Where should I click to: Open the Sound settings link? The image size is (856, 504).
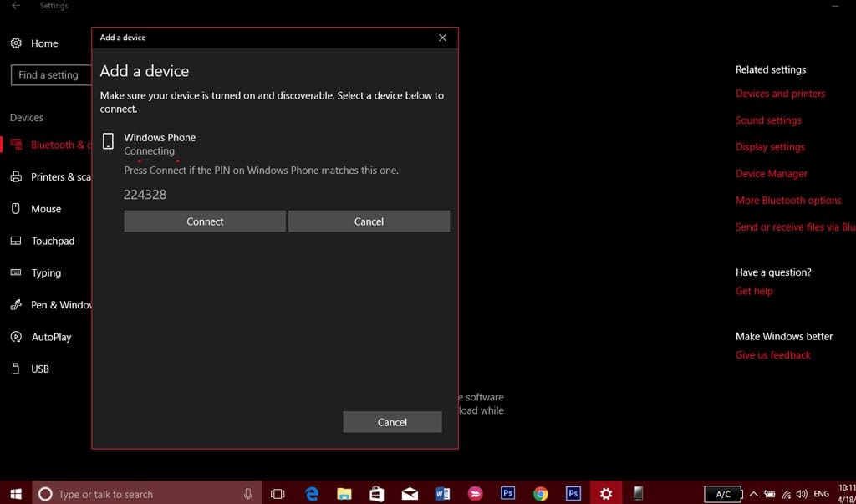pyautogui.click(x=768, y=120)
